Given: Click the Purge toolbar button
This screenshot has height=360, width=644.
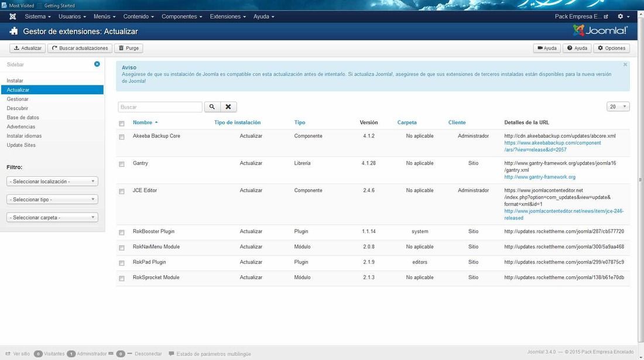Looking at the screenshot, I should tap(129, 48).
